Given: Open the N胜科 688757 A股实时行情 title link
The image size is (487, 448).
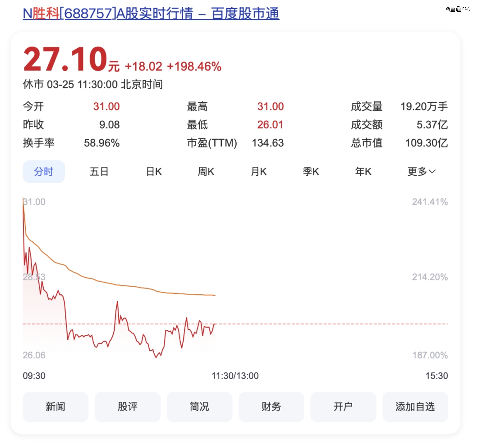Looking at the screenshot, I should [x=151, y=14].
